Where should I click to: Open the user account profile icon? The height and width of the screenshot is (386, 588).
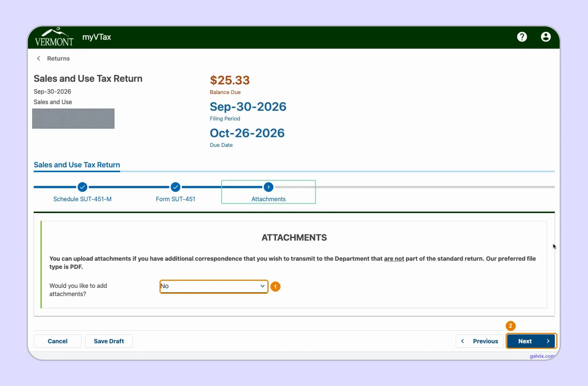[545, 37]
